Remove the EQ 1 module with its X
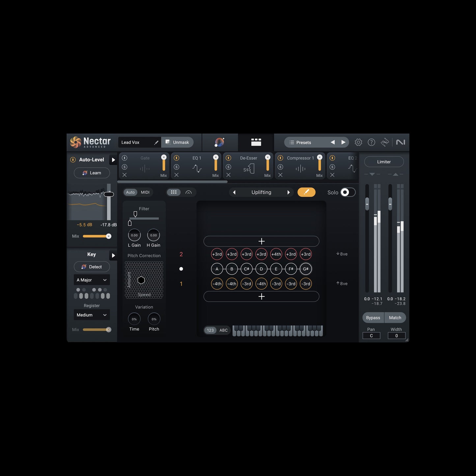The image size is (476, 476). [x=177, y=175]
